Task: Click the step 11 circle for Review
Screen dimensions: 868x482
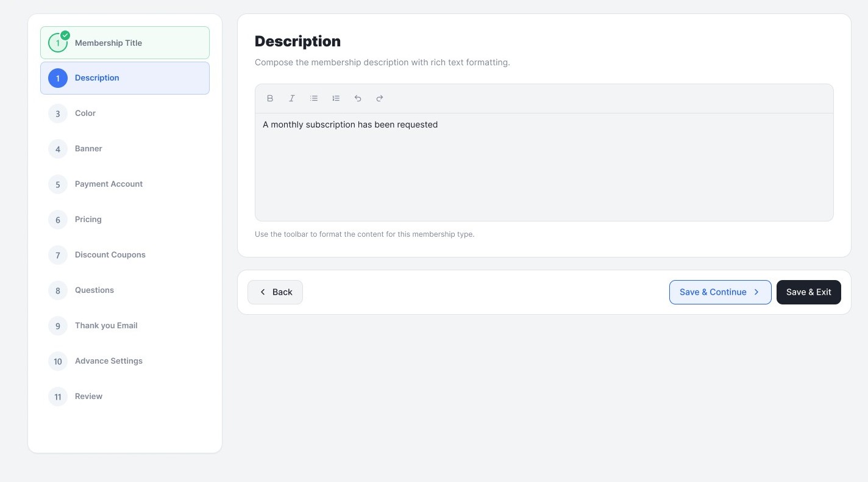Action: [x=58, y=397]
